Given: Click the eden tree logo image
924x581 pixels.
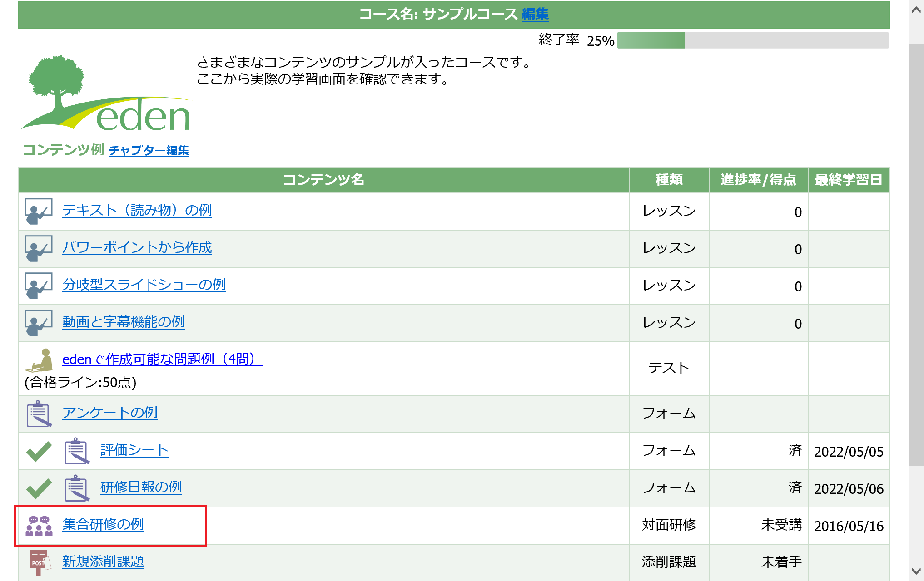Looking at the screenshot, I should pos(106,93).
